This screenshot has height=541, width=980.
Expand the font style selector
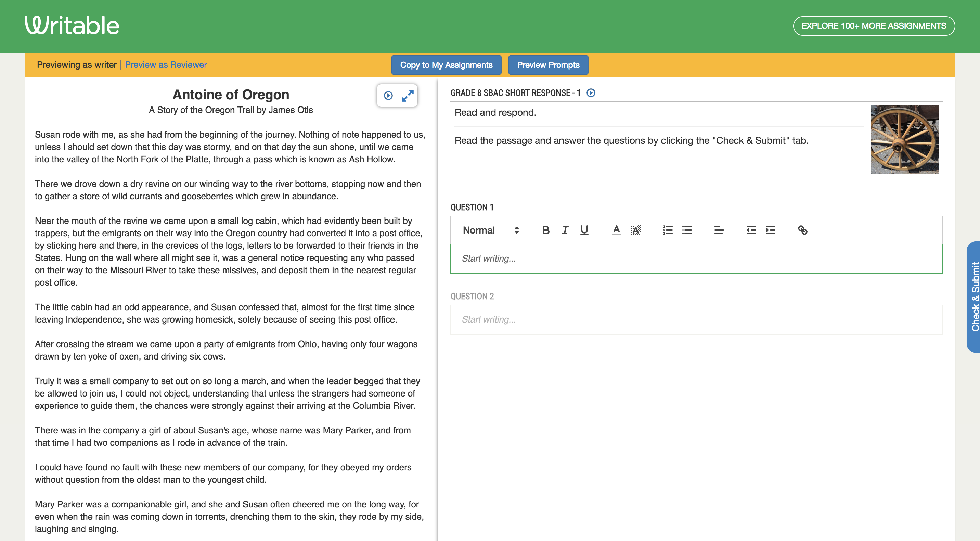pos(490,230)
